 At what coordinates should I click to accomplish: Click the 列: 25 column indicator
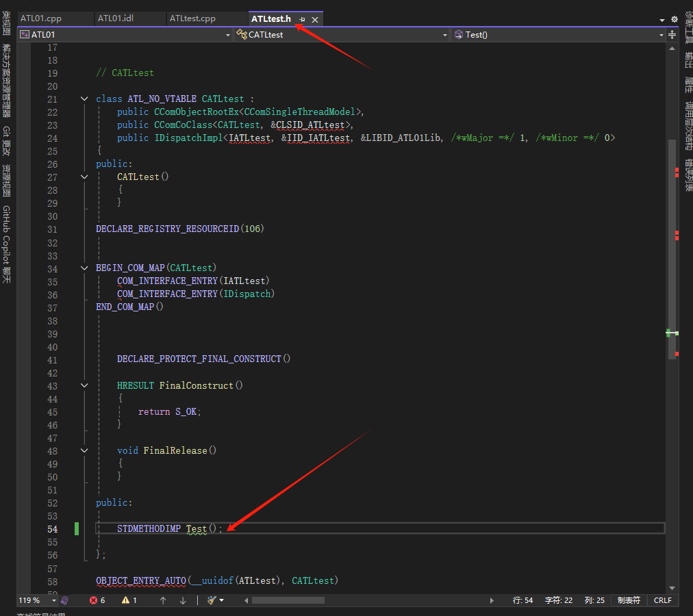coord(594,600)
